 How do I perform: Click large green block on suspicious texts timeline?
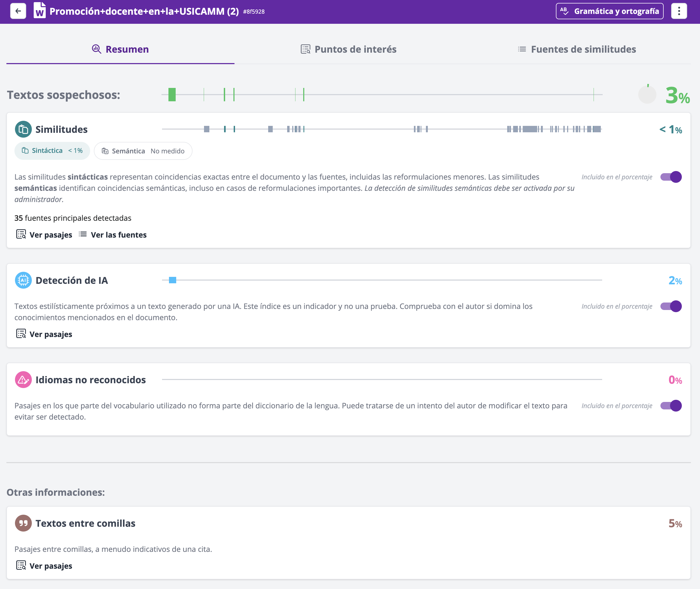tap(172, 95)
